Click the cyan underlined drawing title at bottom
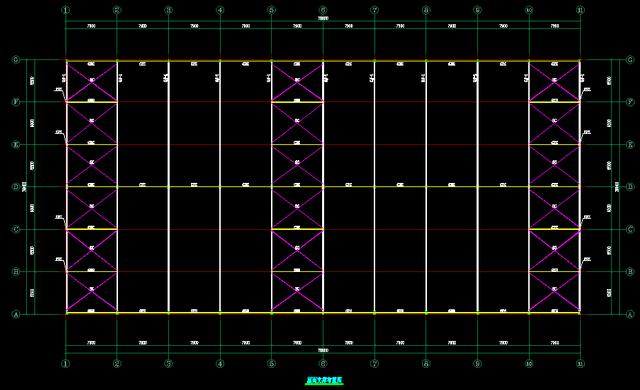Viewport: 640px width, 390px height. point(324,381)
